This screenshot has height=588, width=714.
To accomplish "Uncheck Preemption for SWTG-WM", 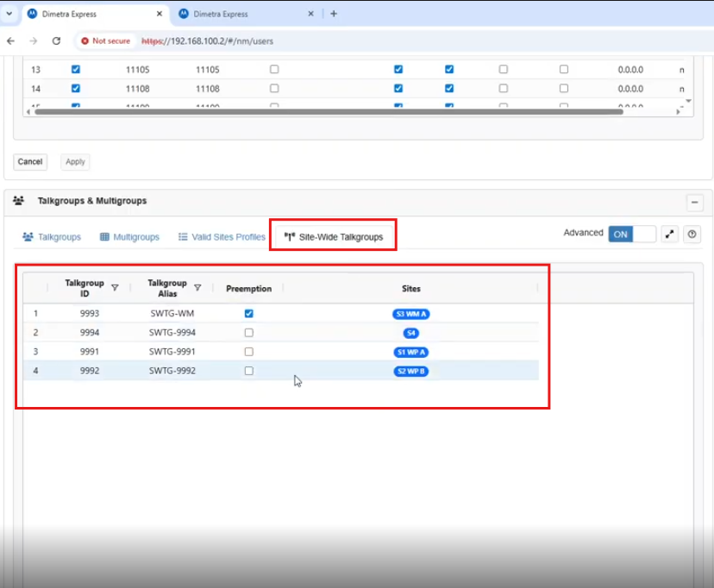I will (248, 314).
